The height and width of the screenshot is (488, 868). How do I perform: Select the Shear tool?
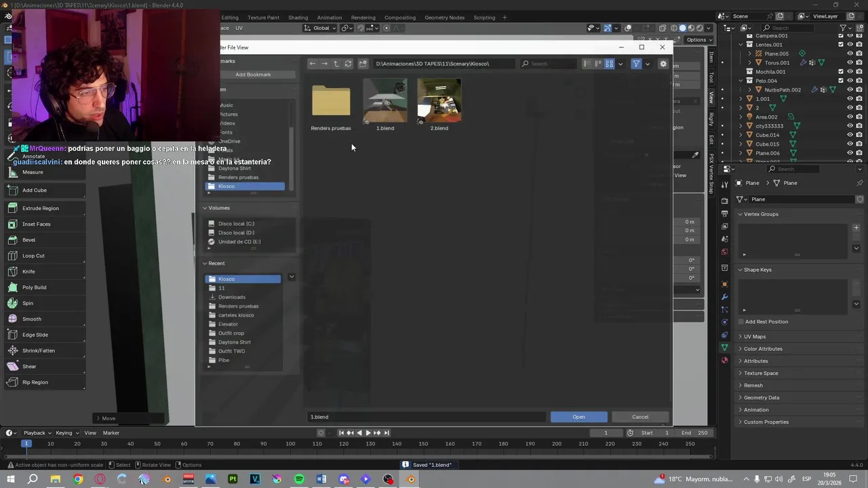(x=45, y=367)
